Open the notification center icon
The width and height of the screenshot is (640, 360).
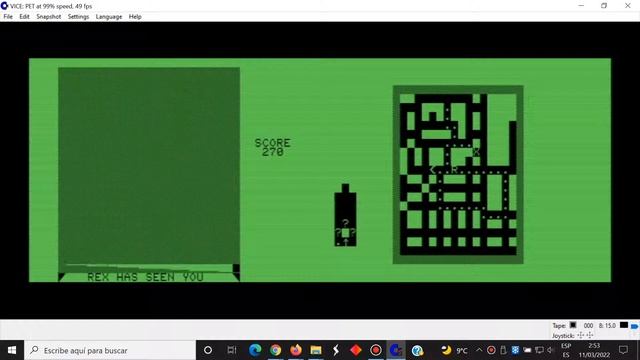(623, 350)
